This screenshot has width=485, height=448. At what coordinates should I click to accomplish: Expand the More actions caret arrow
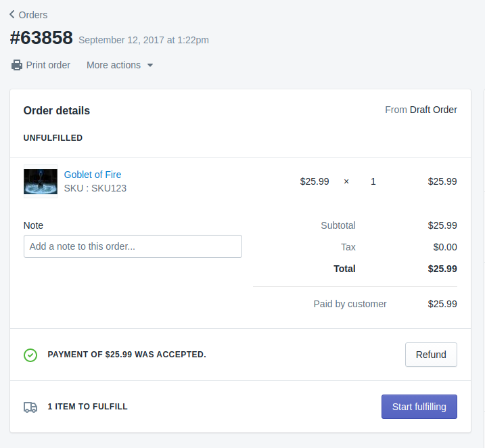[150, 66]
